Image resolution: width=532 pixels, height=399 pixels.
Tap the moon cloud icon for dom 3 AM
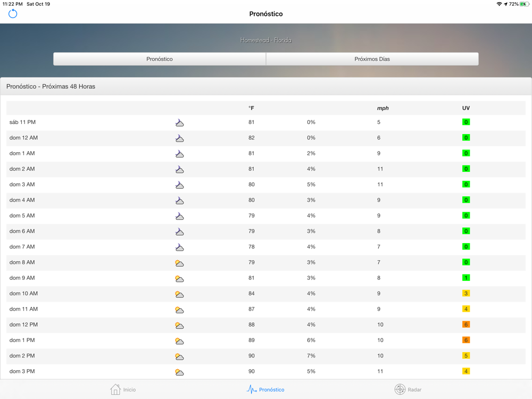click(180, 185)
